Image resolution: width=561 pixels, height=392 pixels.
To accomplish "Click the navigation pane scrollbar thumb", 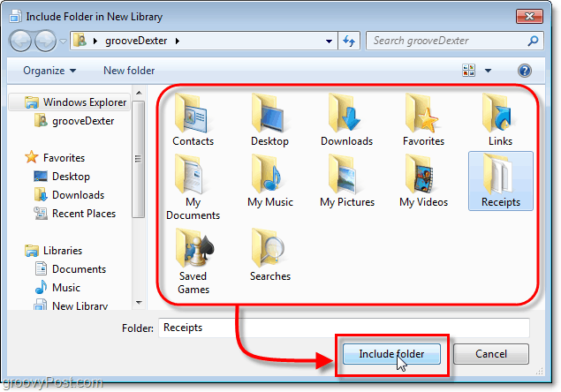I will (139, 159).
